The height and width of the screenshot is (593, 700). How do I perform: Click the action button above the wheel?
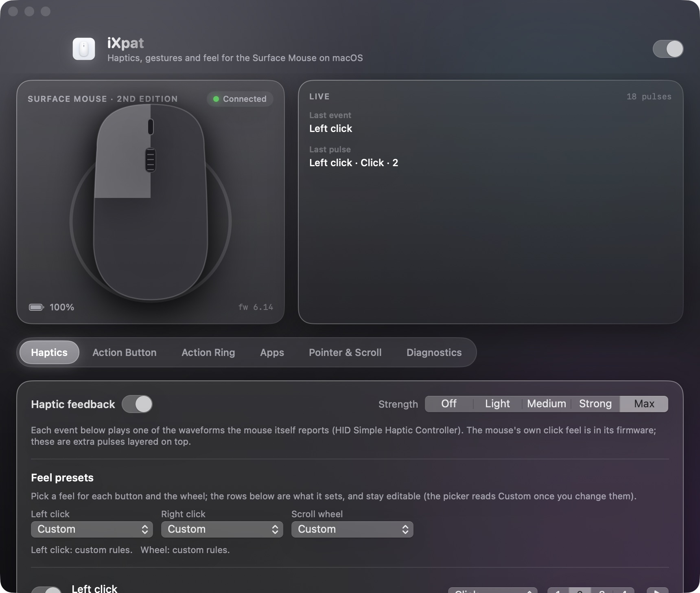(151, 127)
